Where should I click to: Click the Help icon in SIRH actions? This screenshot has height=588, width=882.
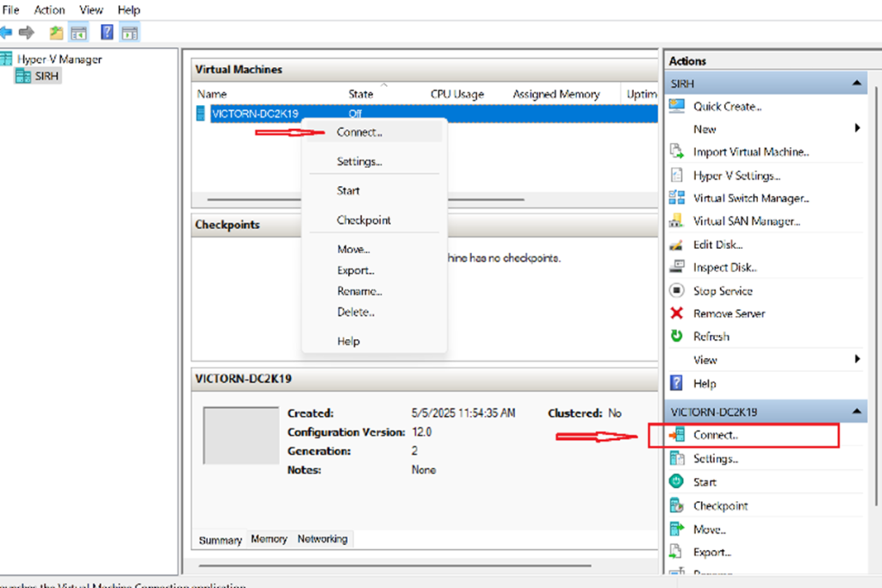pyautogui.click(x=676, y=383)
